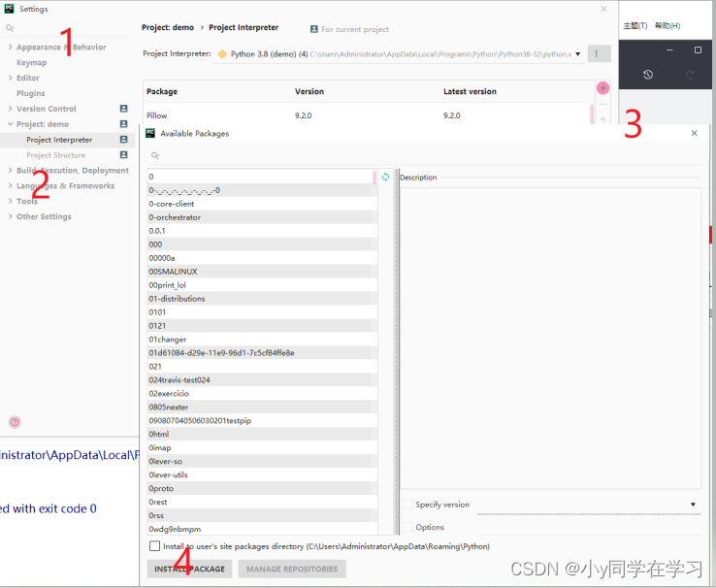716x588 pixels.
Task: Open the 帮助(H) menu in background window
Action: pyautogui.click(x=667, y=25)
